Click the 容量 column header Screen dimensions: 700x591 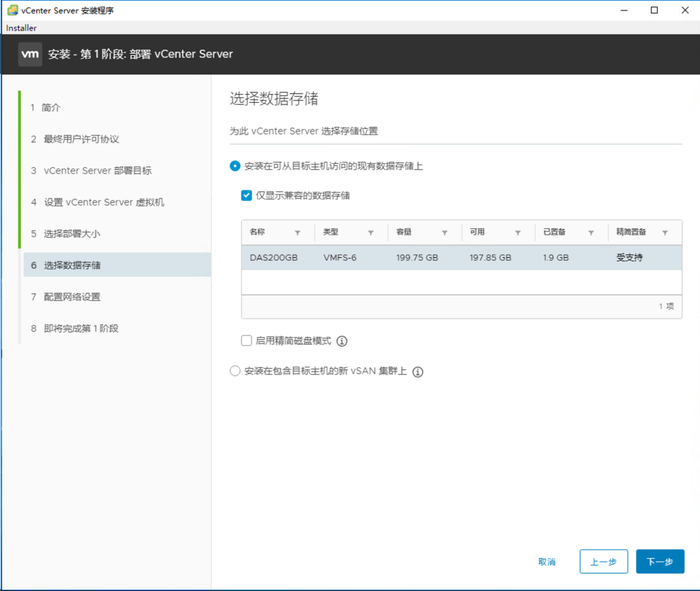[x=404, y=232]
